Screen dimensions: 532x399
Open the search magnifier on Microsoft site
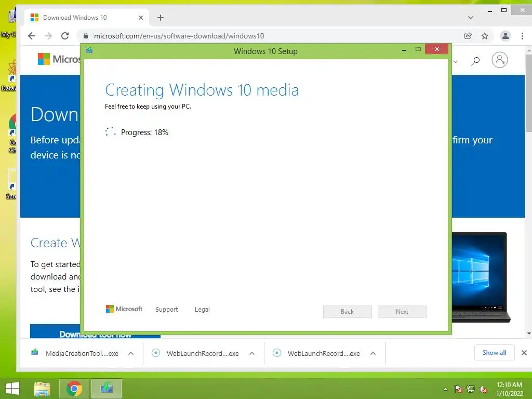point(475,61)
